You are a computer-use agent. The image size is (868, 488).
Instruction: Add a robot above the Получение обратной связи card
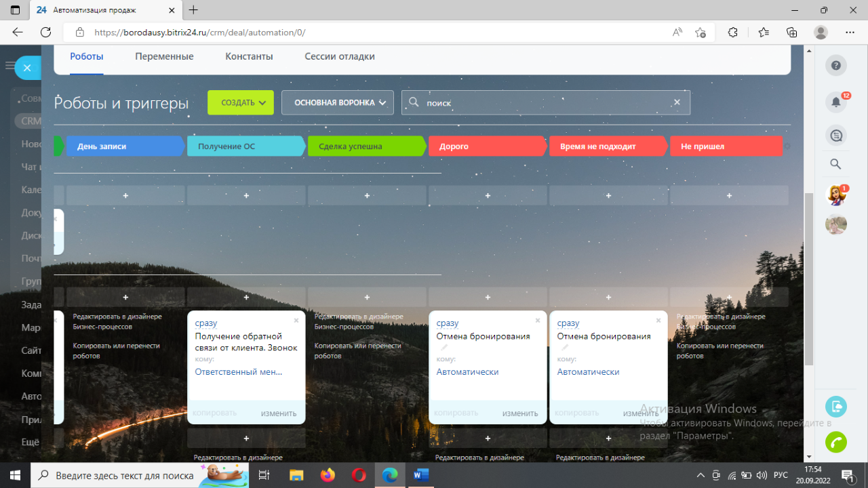pyautogui.click(x=246, y=297)
